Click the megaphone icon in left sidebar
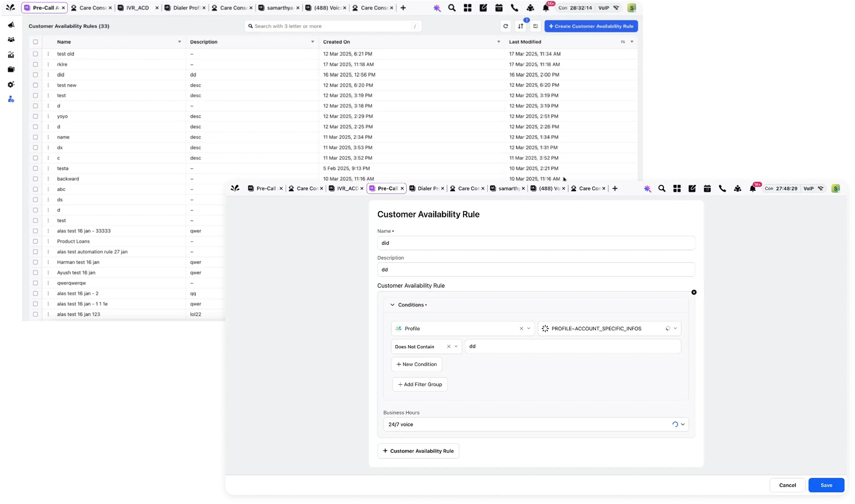 [x=11, y=25]
